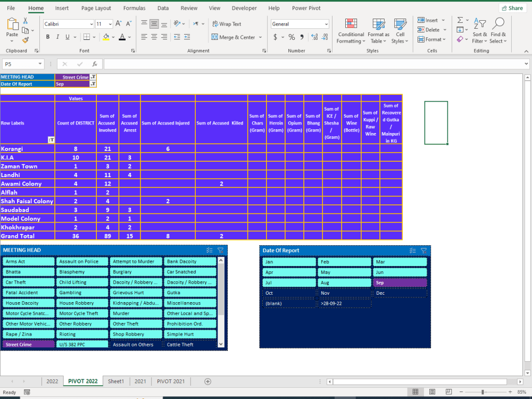Enable multi-select in the Date Of Report slicer
Screen dimensions: 532x399
point(412,250)
